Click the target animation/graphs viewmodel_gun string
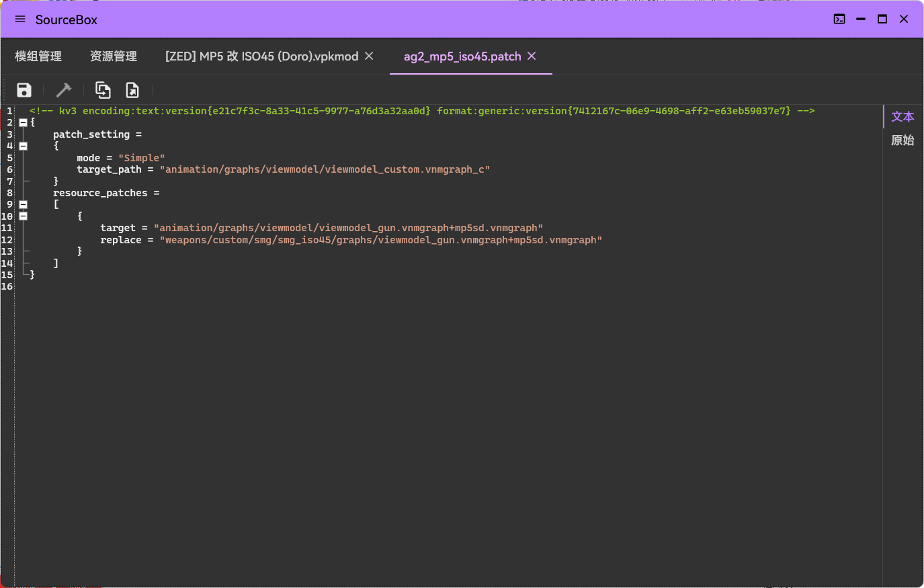The width and height of the screenshot is (924, 588). coord(348,228)
